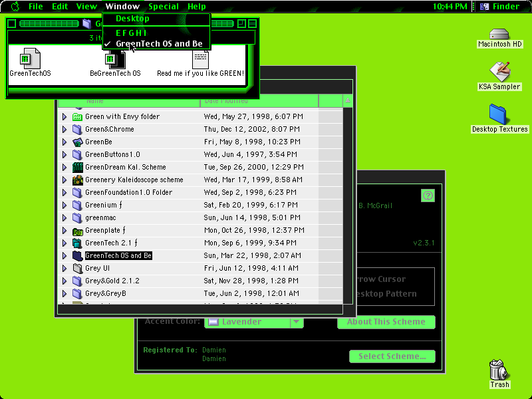Choose Desktop from the Window menu

pos(156,19)
